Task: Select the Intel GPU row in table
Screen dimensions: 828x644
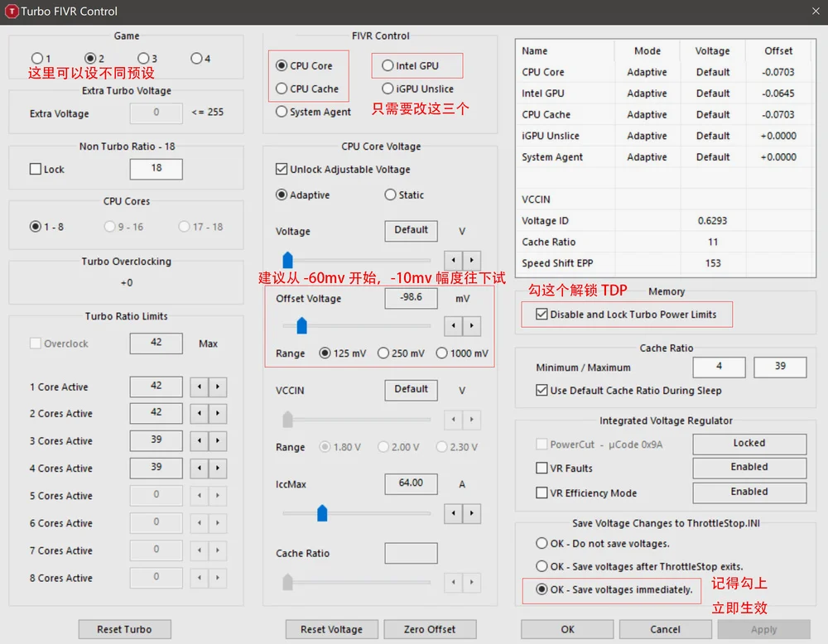Action: click(x=665, y=93)
